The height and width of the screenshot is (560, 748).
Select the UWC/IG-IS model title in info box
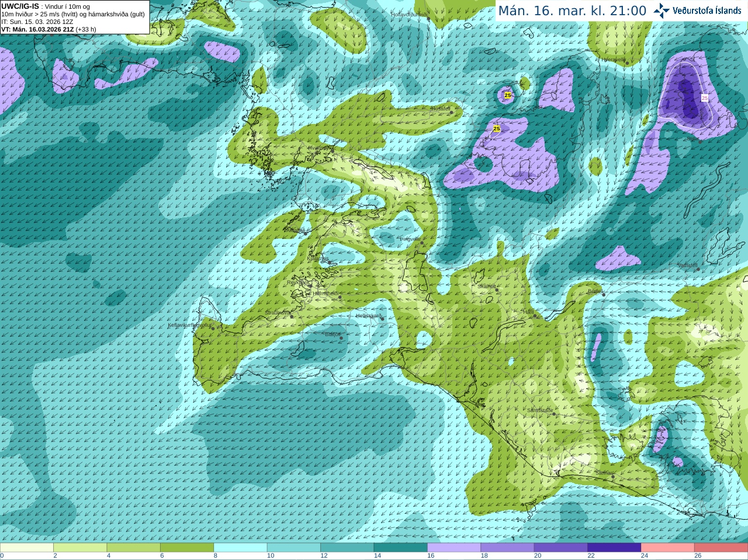point(20,6)
